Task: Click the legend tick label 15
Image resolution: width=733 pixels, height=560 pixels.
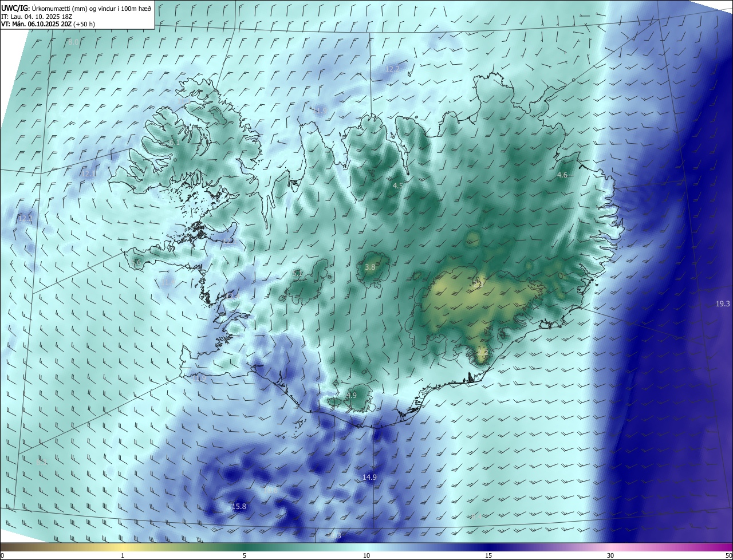Action: pos(488,555)
